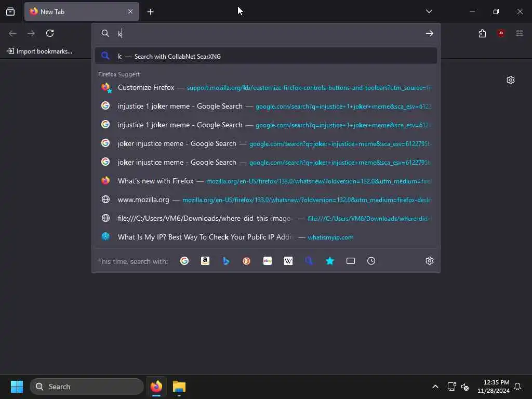Open the Customize Firefox suggestion
This screenshot has height=399, width=532.
pos(266,87)
